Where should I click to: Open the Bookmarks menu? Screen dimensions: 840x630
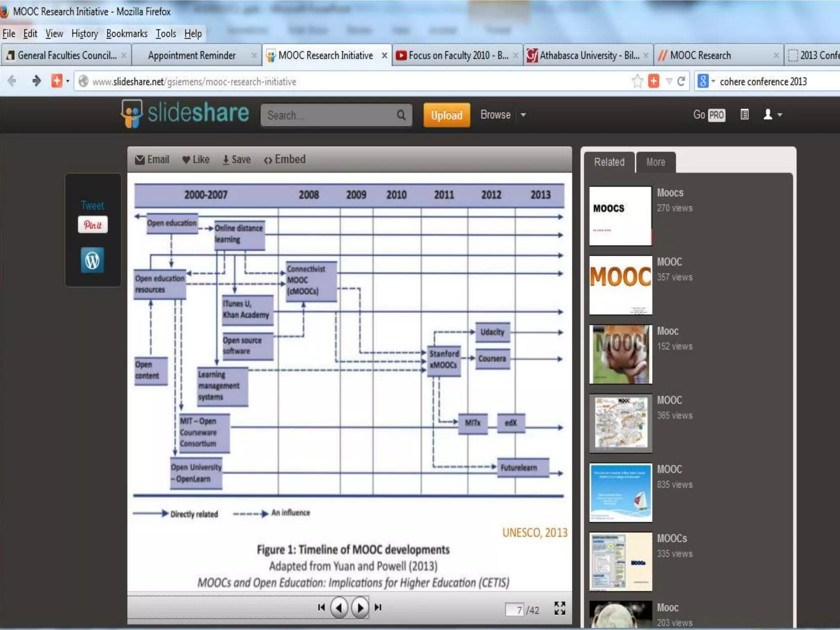[x=126, y=34]
